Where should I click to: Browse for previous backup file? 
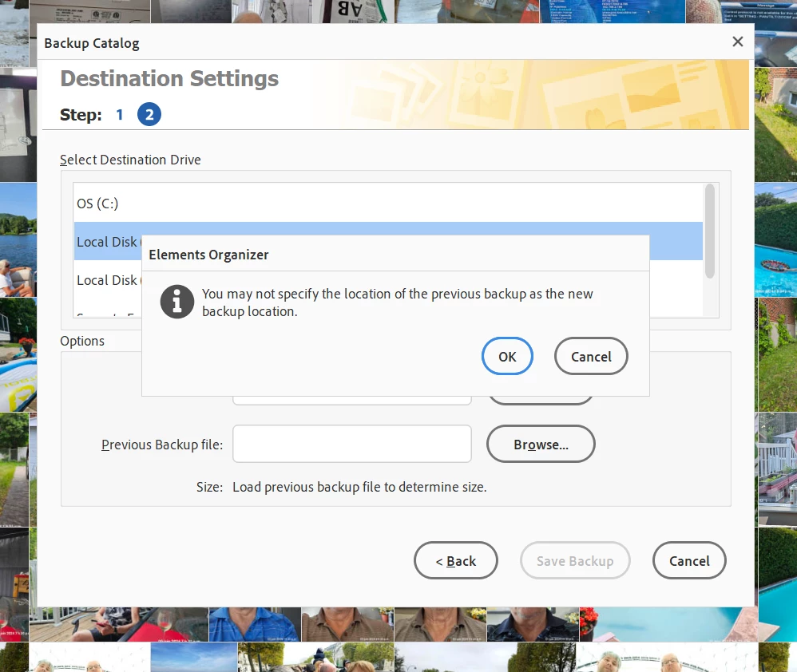541,444
